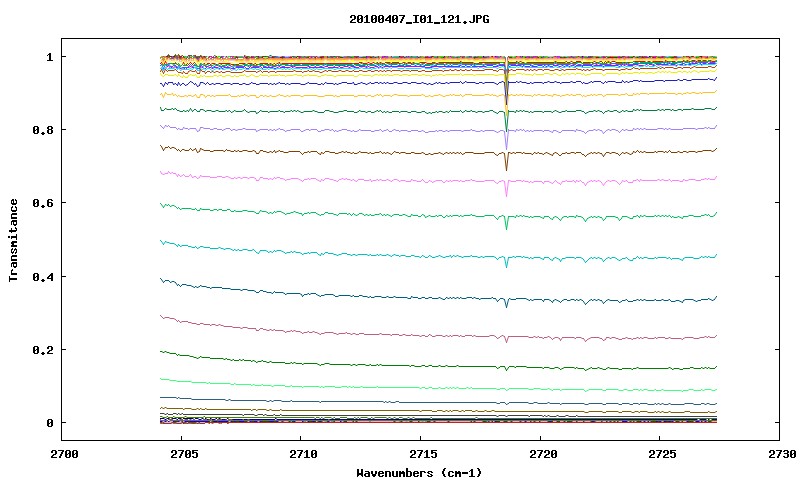The image size is (800, 480).
Task: Select the y-axis tick label 0.8
Action: coord(43,130)
